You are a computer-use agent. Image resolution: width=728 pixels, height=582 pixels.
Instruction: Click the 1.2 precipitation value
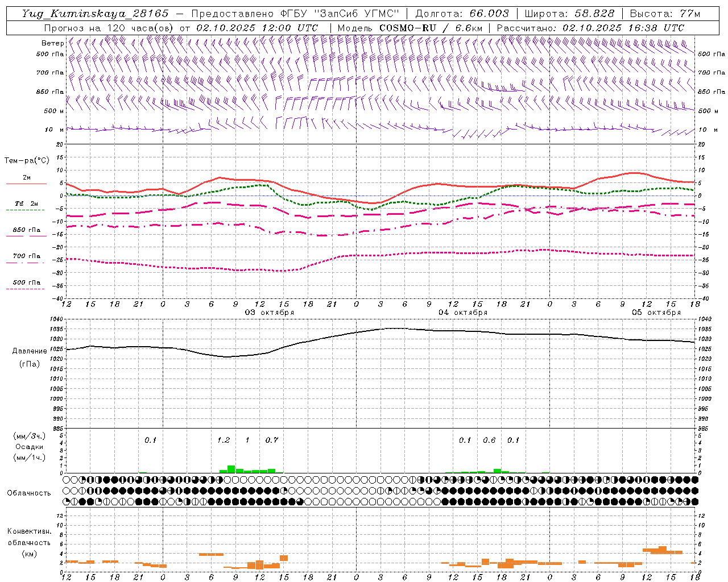[x=224, y=440]
